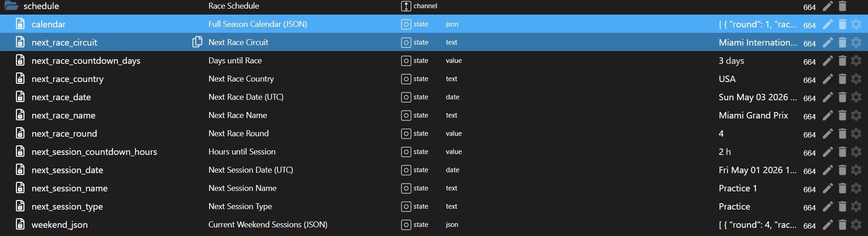Select the next_session_countdown_hours entry
The image size is (868, 236).
click(x=94, y=152)
